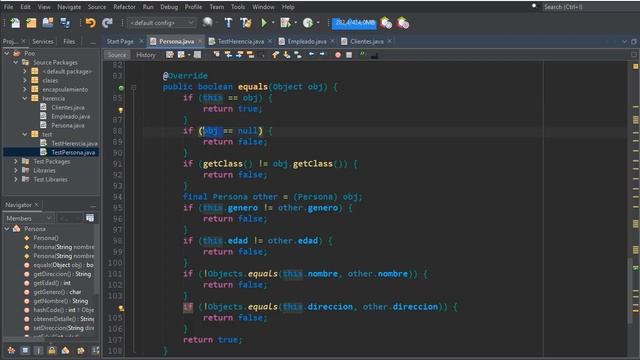Image resolution: width=640 pixels, height=360 pixels.
Task: Switch to the Empleado.java tab
Action: (307, 41)
